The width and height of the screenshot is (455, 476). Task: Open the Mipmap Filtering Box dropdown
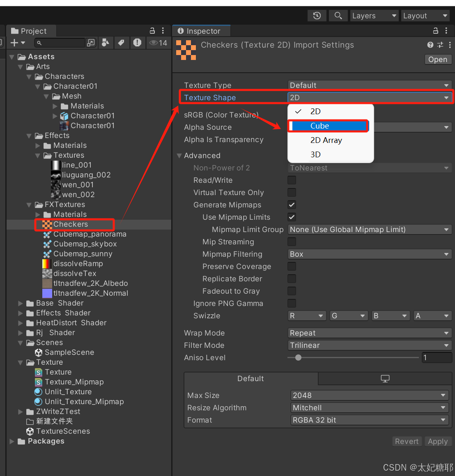coord(370,254)
